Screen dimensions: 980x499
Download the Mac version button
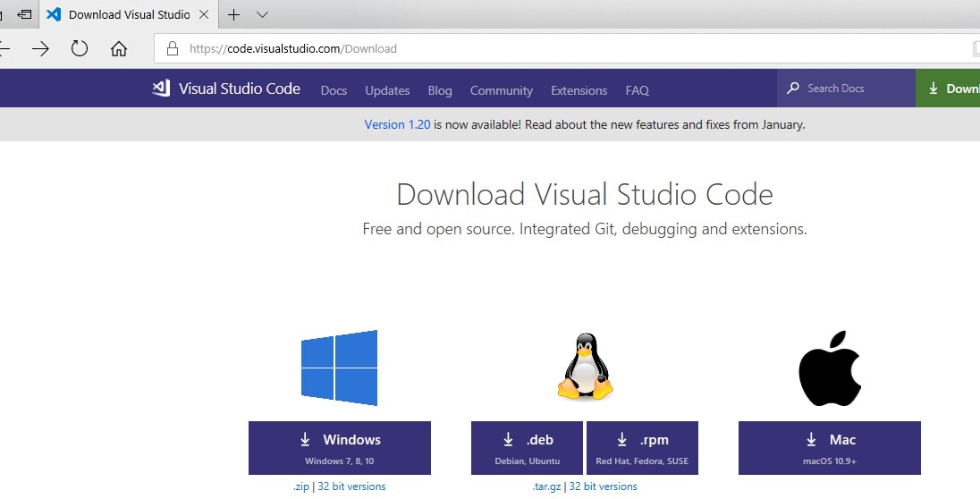[x=830, y=448]
